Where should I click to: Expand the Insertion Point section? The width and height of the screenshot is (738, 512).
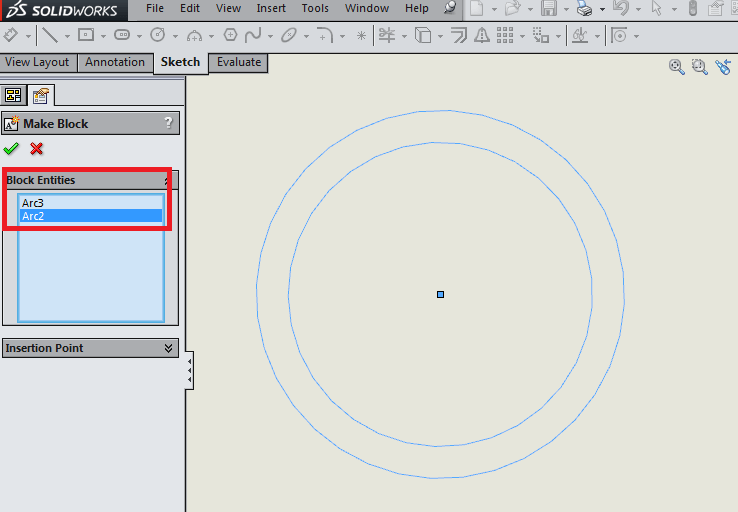pyautogui.click(x=168, y=348)
